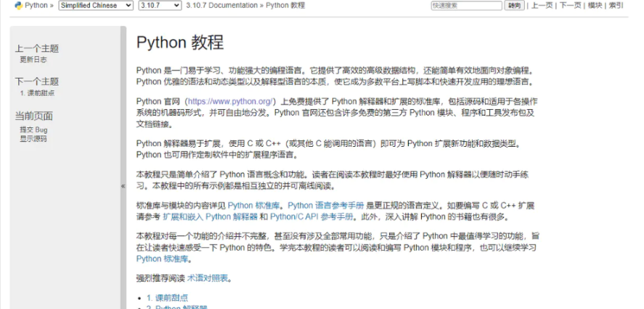Go to 3.10.7 Documentation breadcrumb
The image size is (644, 309).
pyautogui.click(x=221, y=5)
